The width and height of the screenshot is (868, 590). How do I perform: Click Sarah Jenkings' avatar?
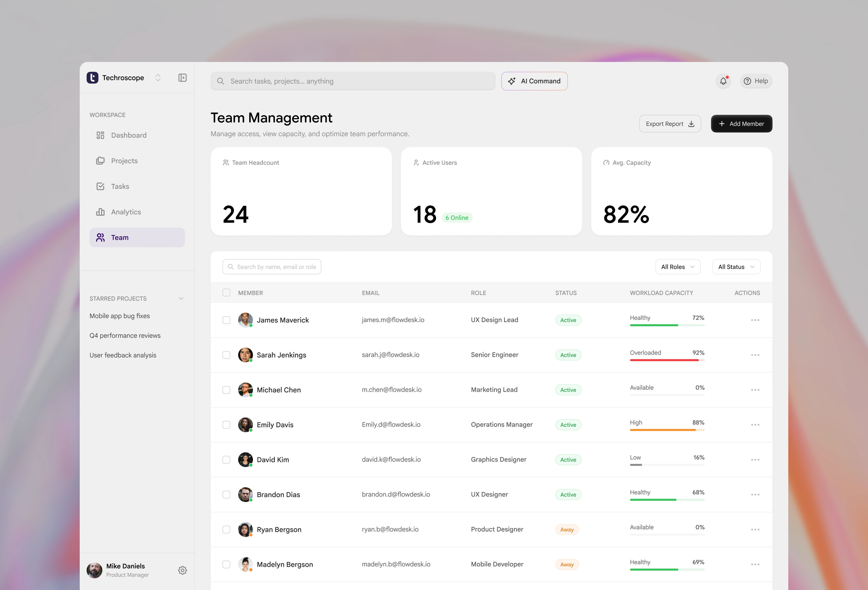pyautogui.click(x=245, y=355)
